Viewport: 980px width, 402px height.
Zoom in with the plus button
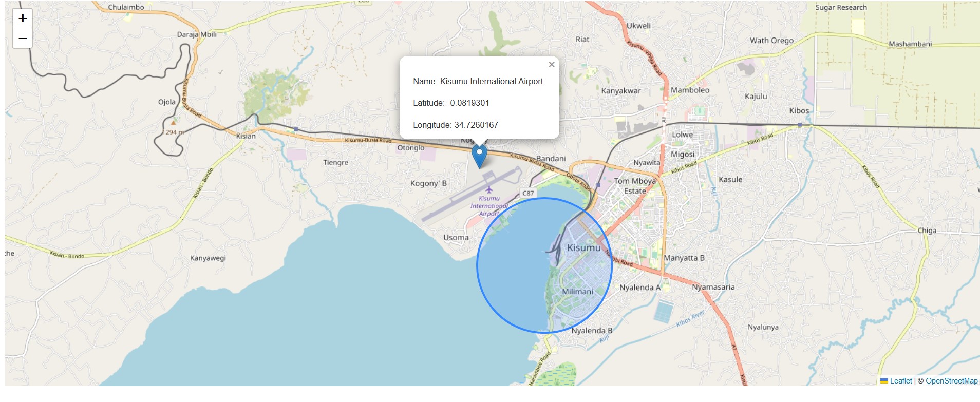pyautogui.click(x=23, y=18)
